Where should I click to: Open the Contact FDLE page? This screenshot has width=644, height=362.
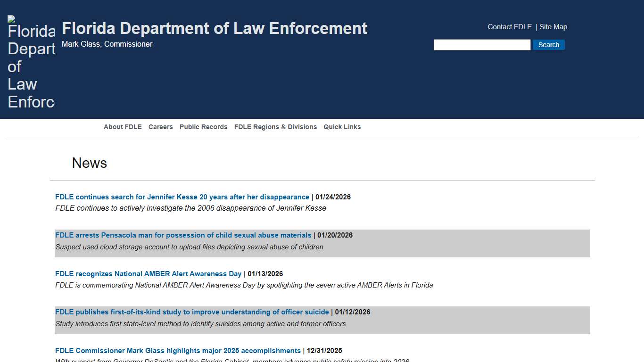point(509,27)
